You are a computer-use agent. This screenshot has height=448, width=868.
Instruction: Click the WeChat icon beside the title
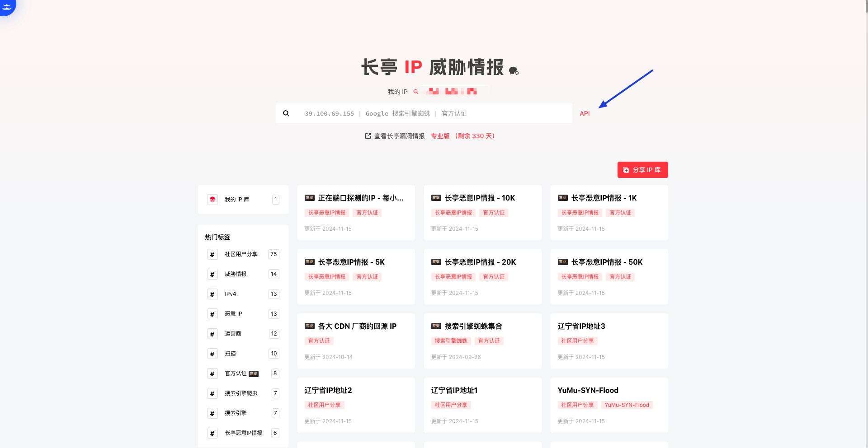514,71
